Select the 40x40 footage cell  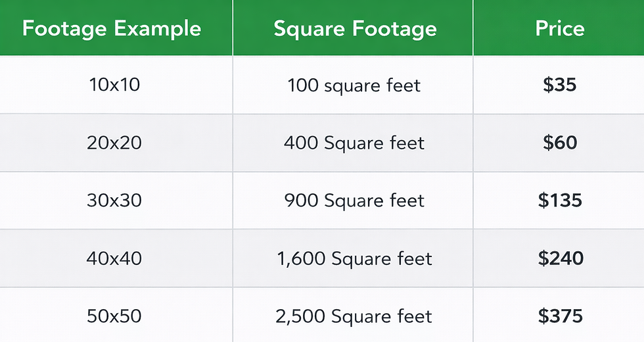click(x=114, y=258)
